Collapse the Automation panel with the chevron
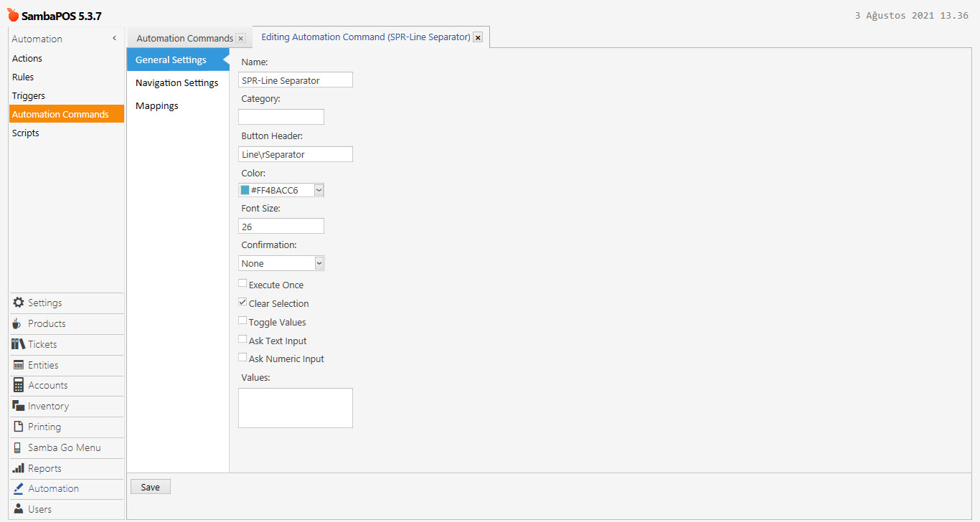Viewport: 980px width, 522px height. [114, 39]
